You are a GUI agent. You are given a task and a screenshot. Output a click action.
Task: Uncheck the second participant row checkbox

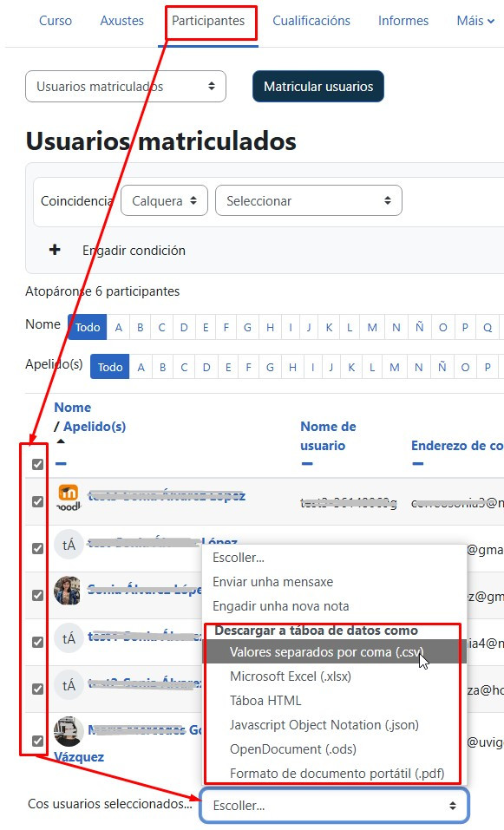click(x=37, y=548)
